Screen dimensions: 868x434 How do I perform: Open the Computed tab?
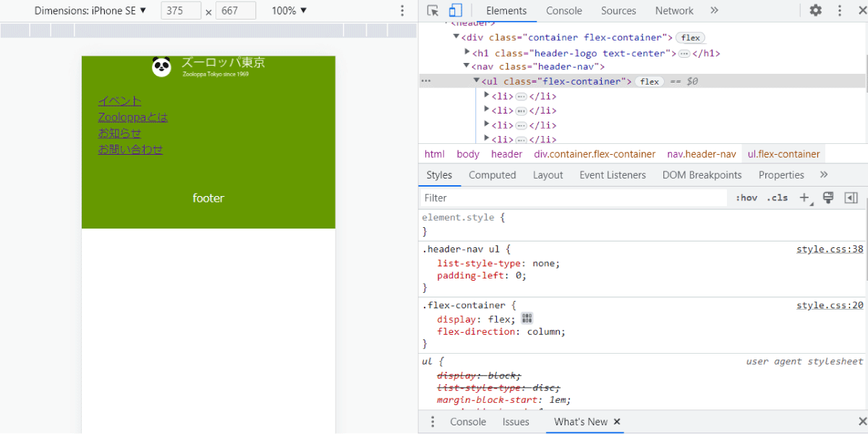click(493, 175)
